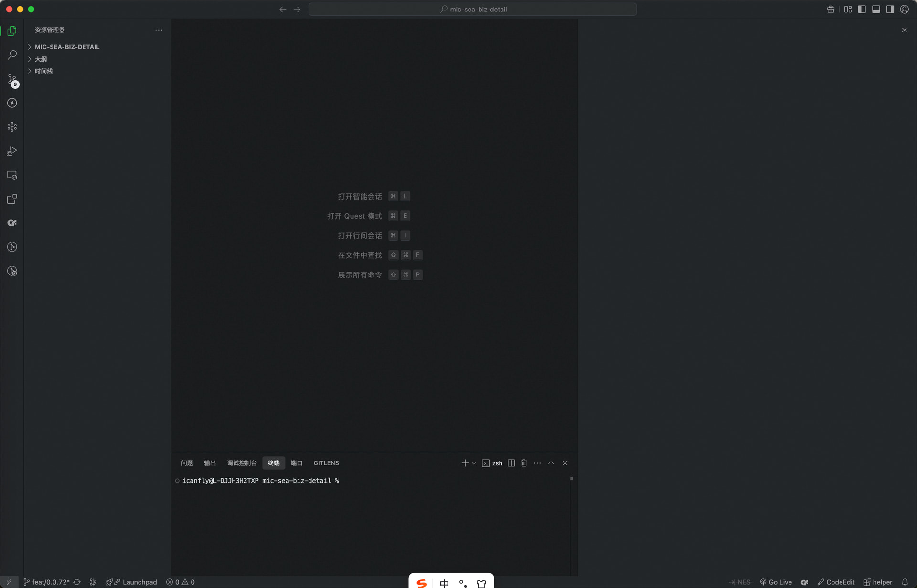Click Go Live in status bar
Image resolution: width=917 pixels, height=588 pixels.
pos(776,582)
